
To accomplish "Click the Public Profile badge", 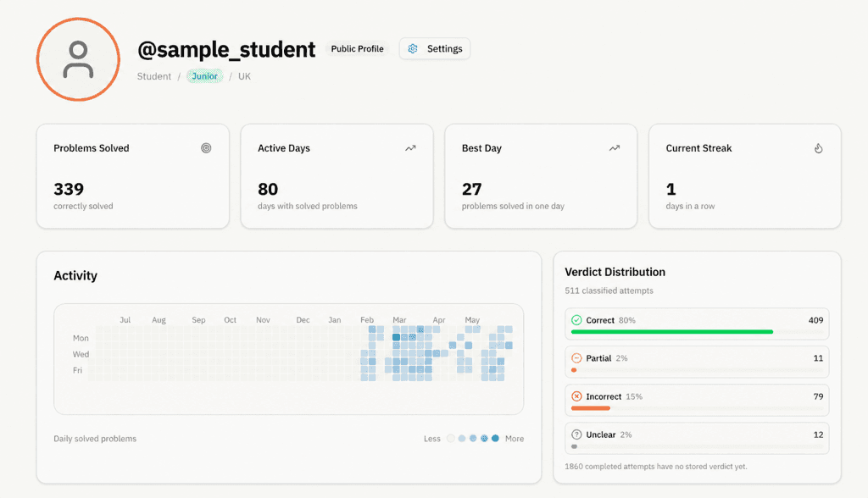I will (357, 48).
